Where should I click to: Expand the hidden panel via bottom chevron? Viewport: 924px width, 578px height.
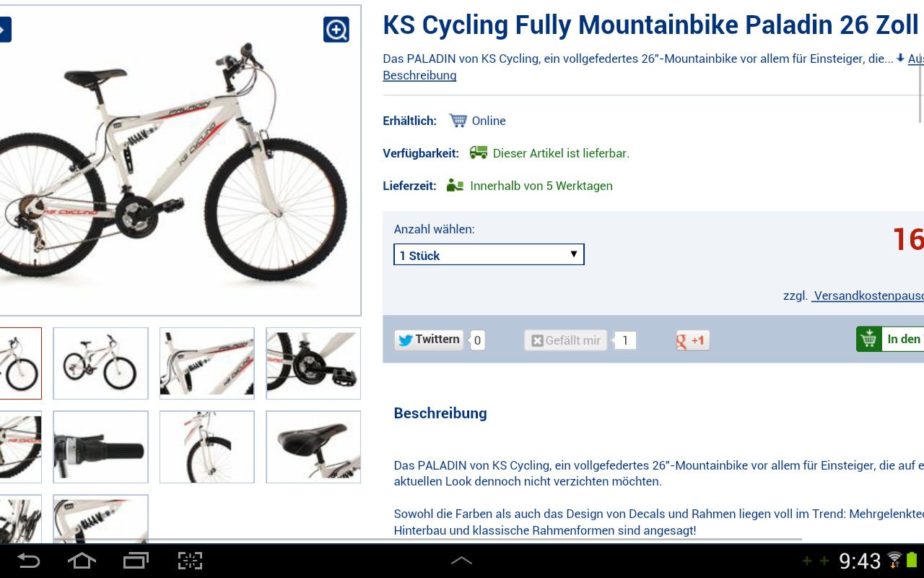tap(461, 561)
